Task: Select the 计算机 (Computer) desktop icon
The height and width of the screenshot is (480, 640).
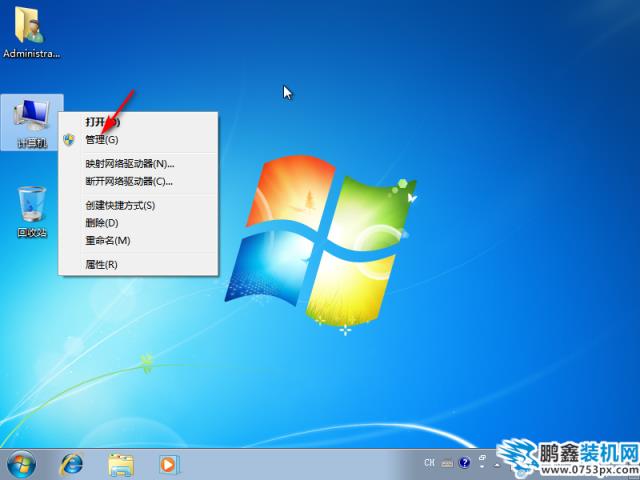Action: 32,122
